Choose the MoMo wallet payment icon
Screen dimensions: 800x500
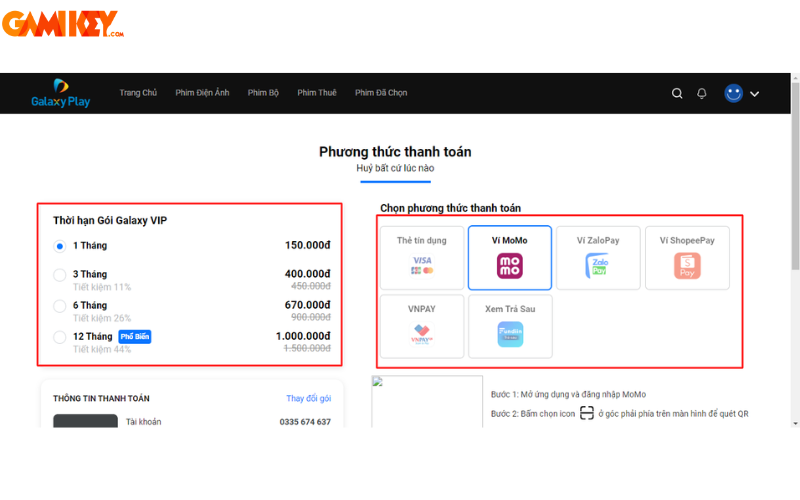(510, 265)
